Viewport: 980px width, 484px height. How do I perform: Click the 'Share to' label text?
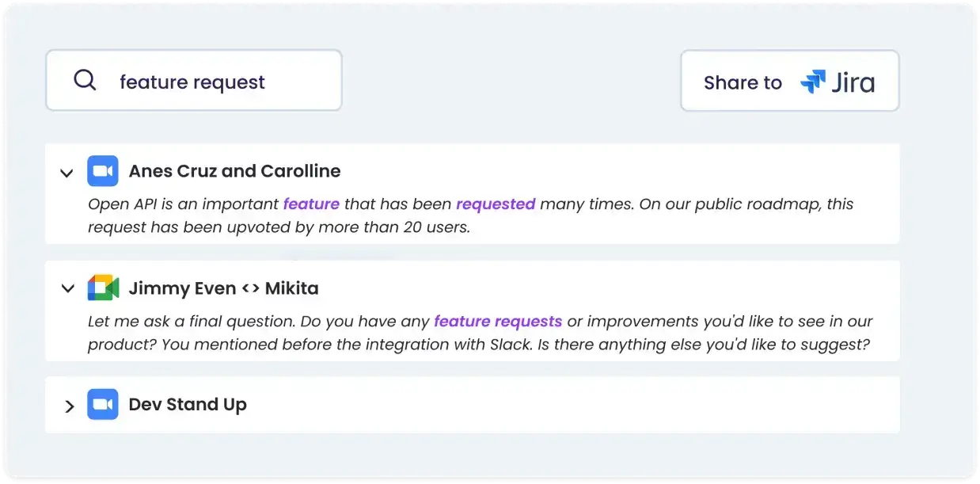[x=743, y=82]
